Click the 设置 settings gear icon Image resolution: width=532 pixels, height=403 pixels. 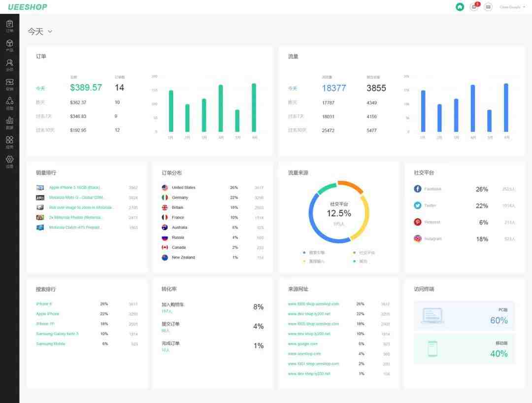pos(9,161)
